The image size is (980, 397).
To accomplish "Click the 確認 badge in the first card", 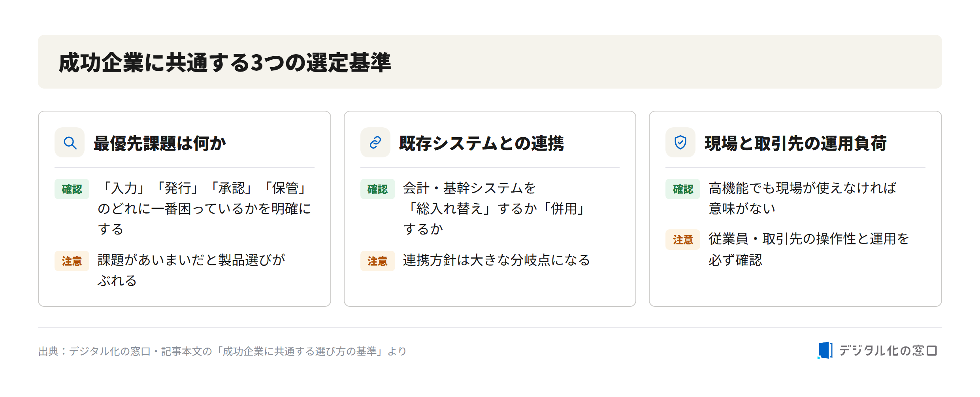I will [72, 189].
